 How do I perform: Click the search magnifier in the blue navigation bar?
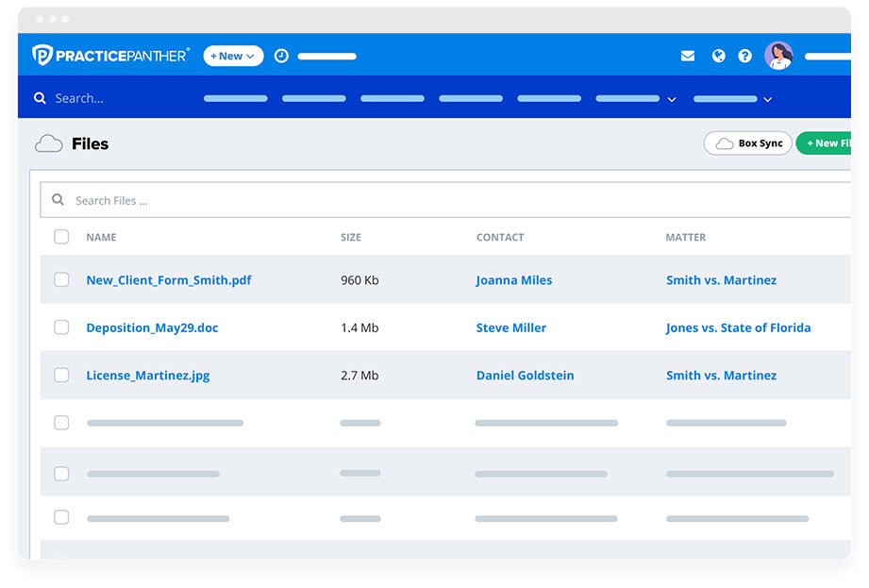click(x=40, y=97)
